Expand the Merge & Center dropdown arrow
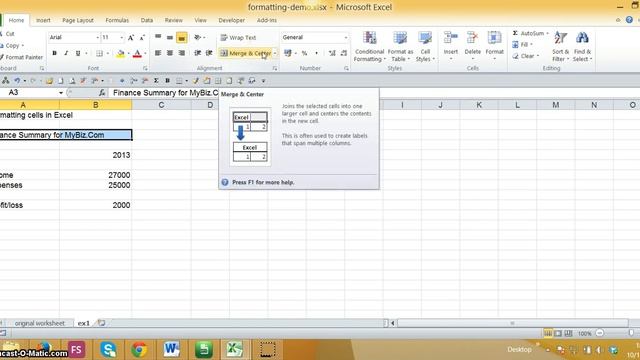640x360 pixels. pos(275,53)
